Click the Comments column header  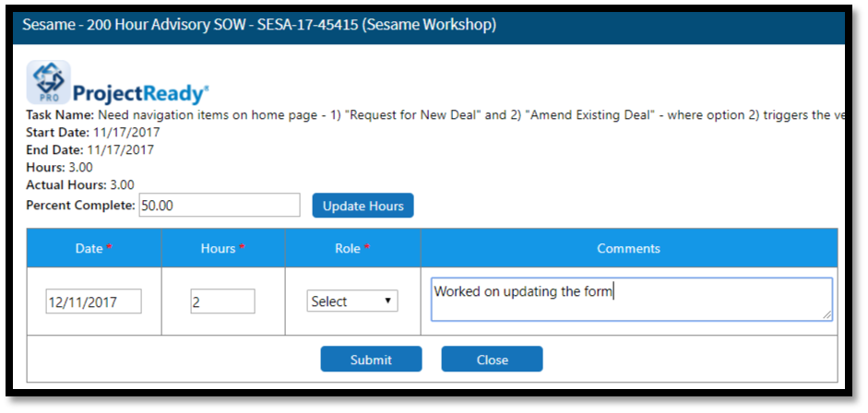[628, 248]
